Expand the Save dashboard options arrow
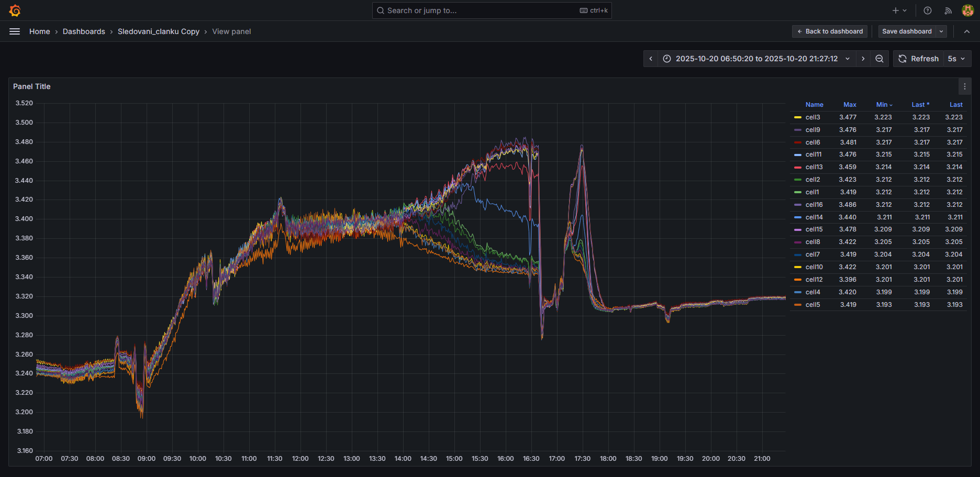Viewport: 980px width, 477px height. point(942,31)
